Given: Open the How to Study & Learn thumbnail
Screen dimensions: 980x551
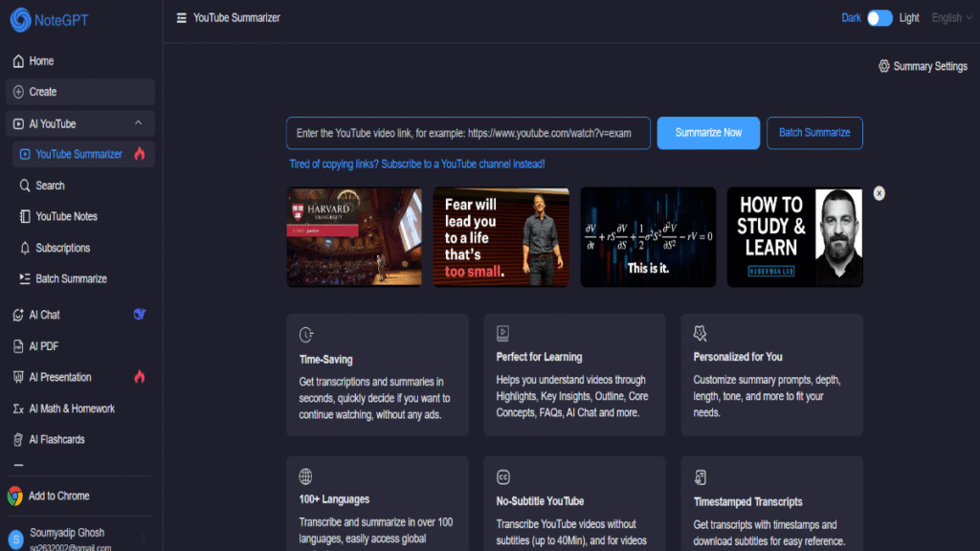Looking at the screenshot, I should (794, 237).
